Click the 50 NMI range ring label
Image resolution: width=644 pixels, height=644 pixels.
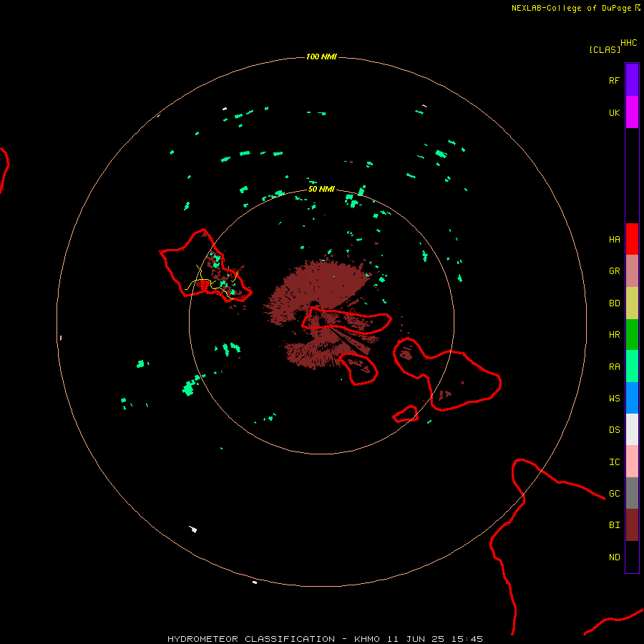coord(321,190)
